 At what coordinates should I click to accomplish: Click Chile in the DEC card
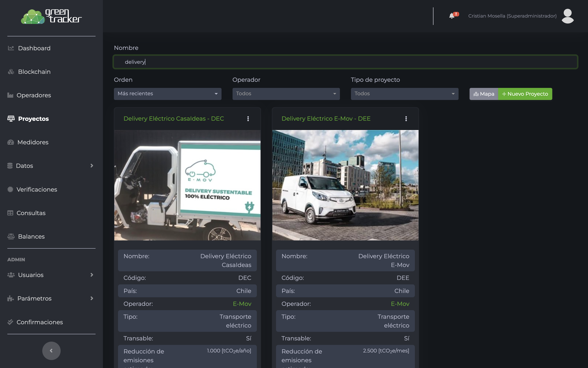[244, 291]
